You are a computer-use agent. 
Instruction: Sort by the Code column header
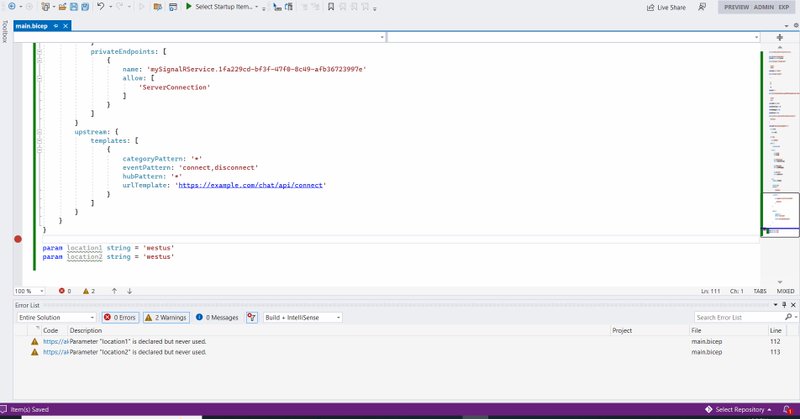(x=51, y=331)
